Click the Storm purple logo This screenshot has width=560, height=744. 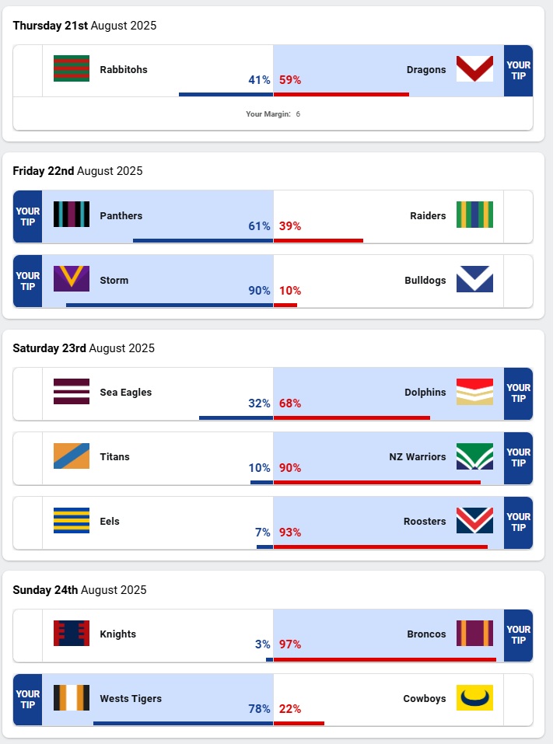pos(71,280)
